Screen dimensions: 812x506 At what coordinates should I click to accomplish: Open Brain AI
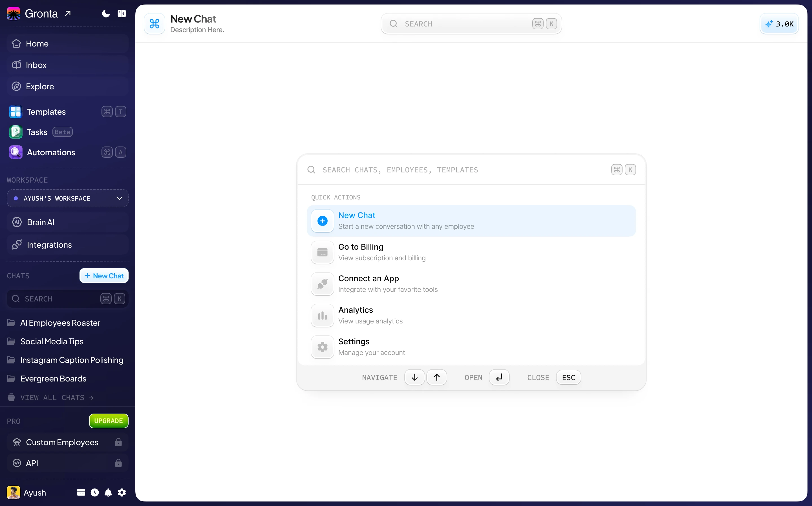pyautogui.click(x=67, y=222)
